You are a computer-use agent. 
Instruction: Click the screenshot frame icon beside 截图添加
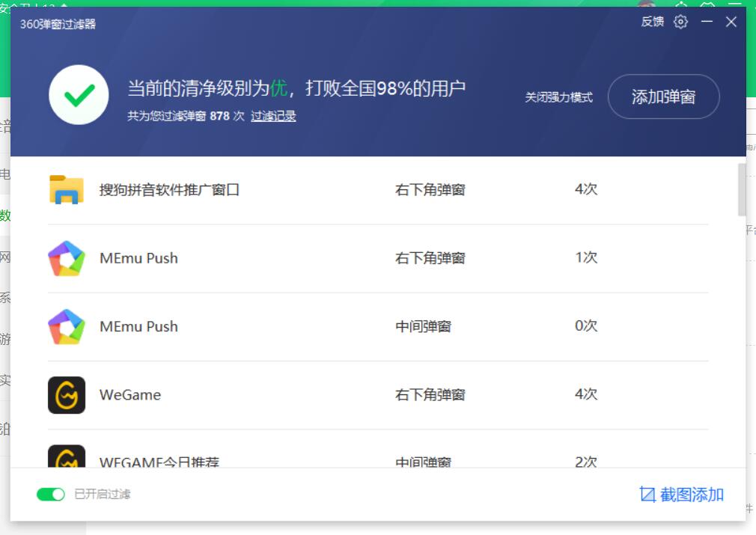pyautogui.click(x=647, y=494)
